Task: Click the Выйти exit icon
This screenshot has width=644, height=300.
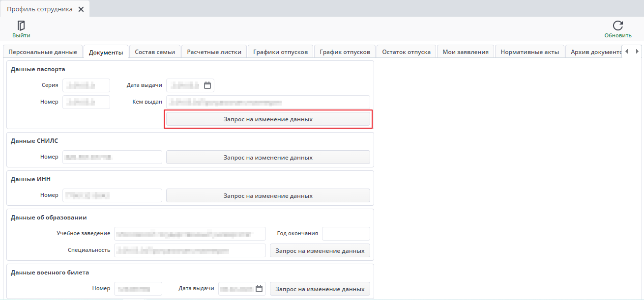Action: (21, 26)
